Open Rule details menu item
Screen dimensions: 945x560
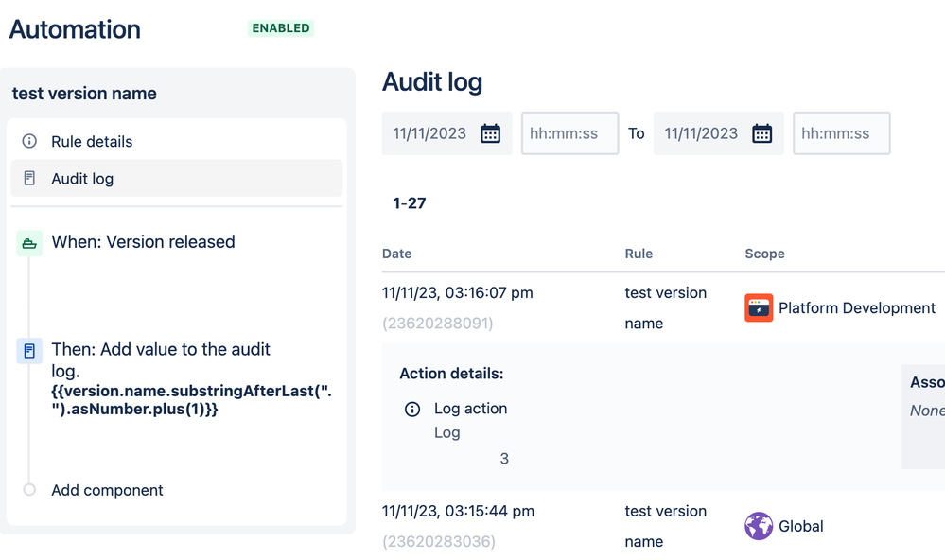click(177, 141)
